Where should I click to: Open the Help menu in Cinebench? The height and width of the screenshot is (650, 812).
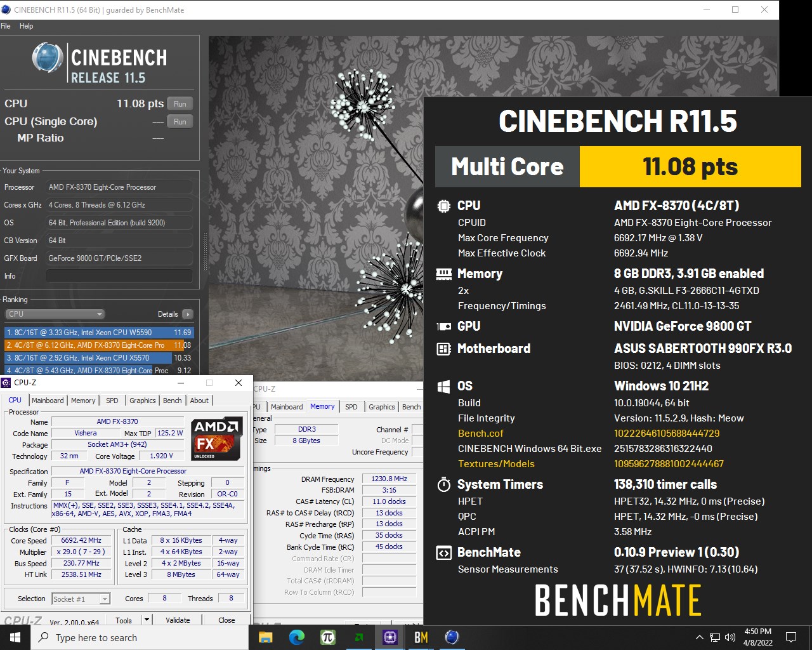click(x=26, y=26)
